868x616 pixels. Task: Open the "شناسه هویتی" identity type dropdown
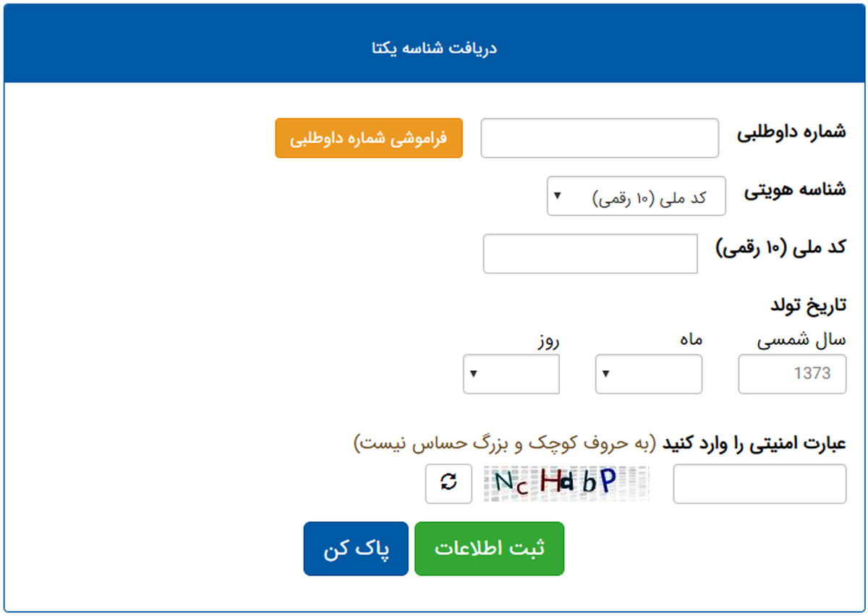636,196
